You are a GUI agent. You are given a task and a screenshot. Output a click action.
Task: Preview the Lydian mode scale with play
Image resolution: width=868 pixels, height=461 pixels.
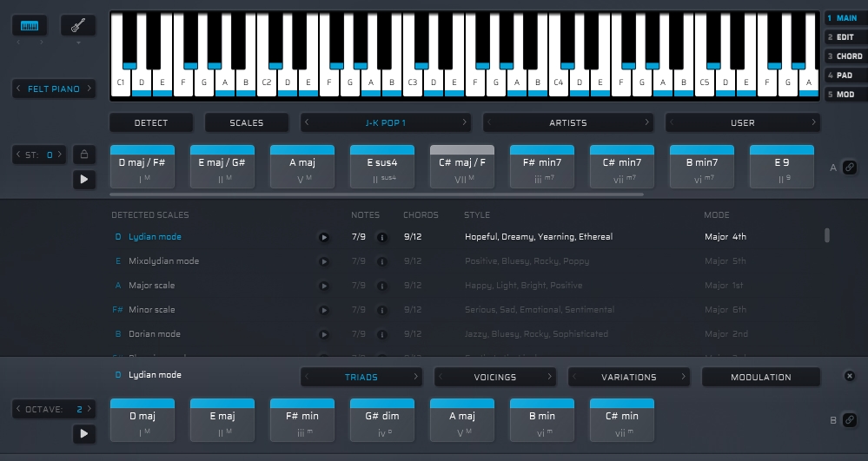click(324, 237)
